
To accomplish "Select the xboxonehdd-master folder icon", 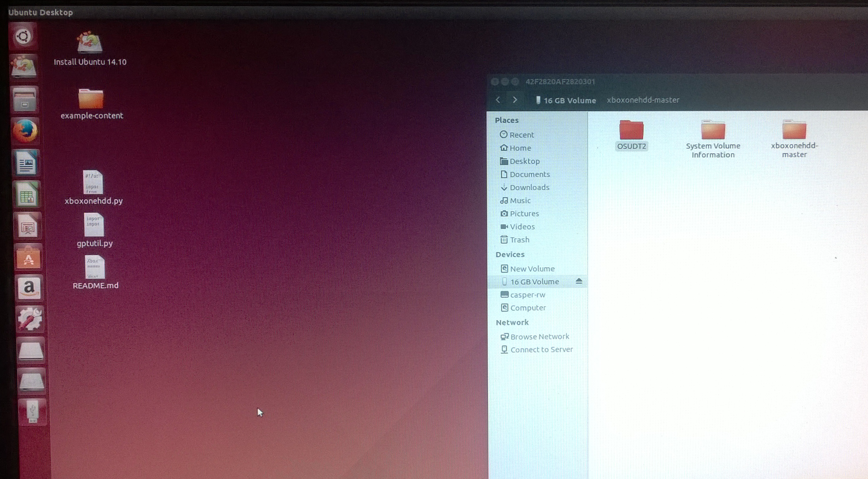I will tap(794, 130).
